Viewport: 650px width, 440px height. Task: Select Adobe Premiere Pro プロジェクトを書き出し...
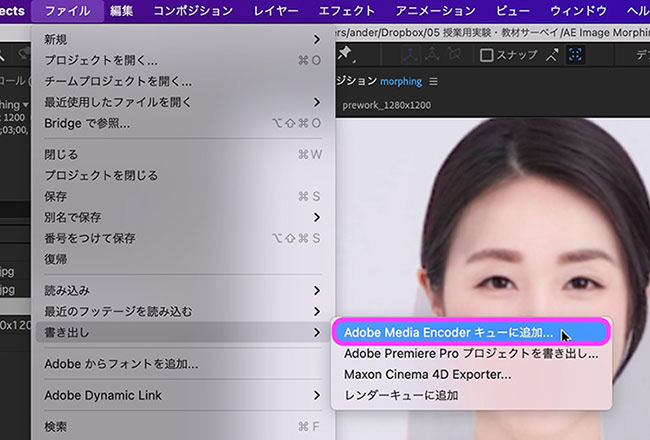(471, 353)
